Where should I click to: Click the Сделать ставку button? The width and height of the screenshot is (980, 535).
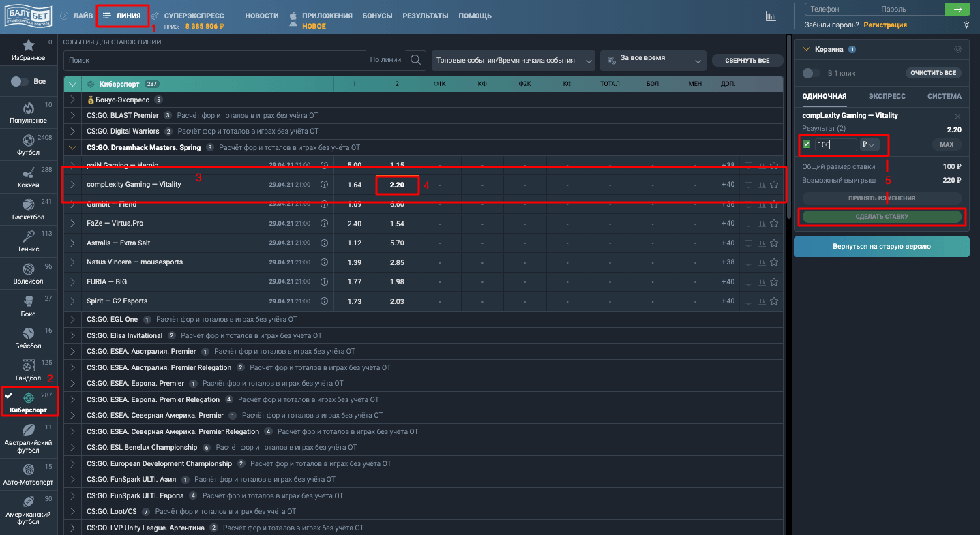[882, 217]
